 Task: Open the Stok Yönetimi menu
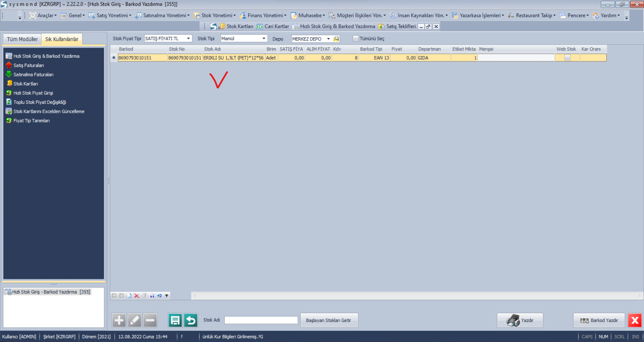click(x=216, y=15)
